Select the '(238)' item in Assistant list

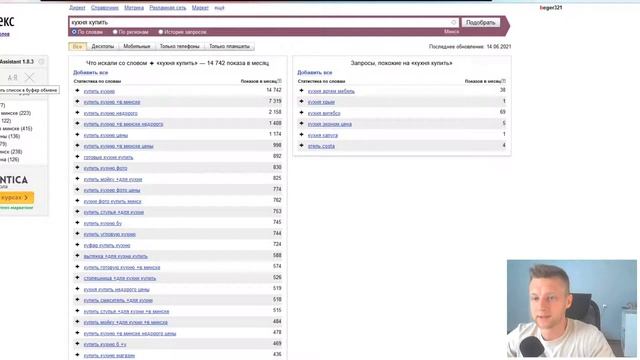(11, 152)
